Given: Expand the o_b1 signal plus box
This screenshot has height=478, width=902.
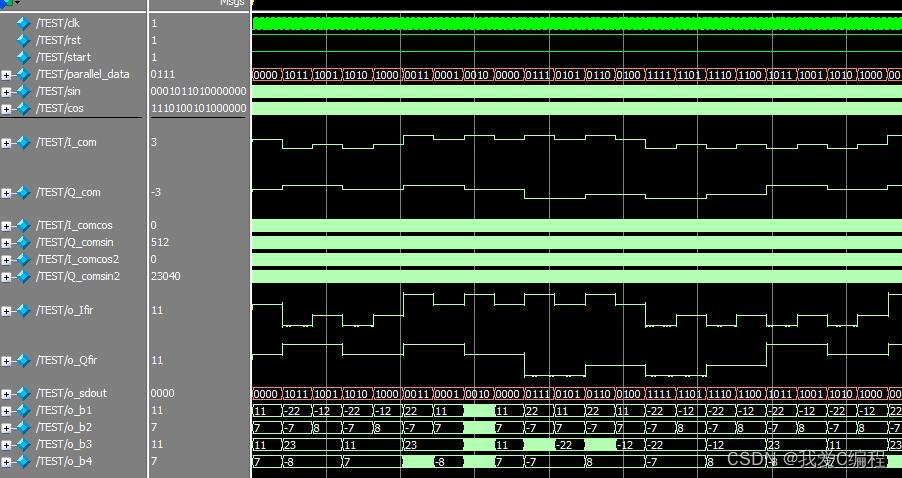Looking at the screenshot, I should [x=6, y=411].
